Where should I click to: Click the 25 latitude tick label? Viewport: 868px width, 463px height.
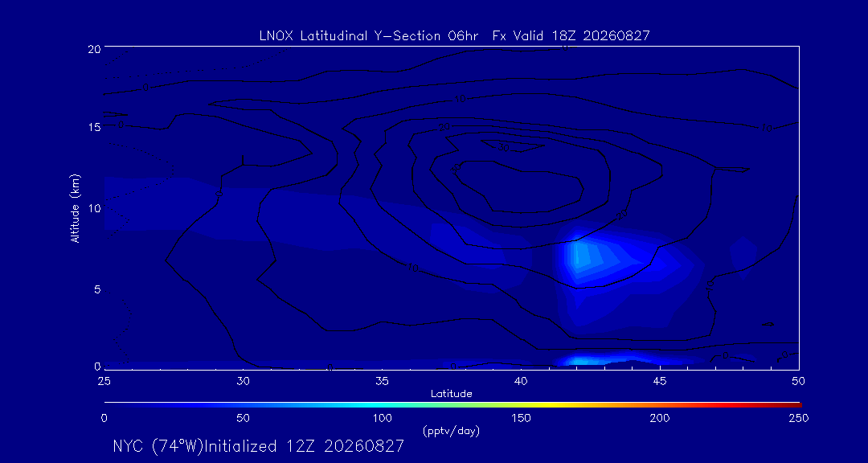coord(104,381)
